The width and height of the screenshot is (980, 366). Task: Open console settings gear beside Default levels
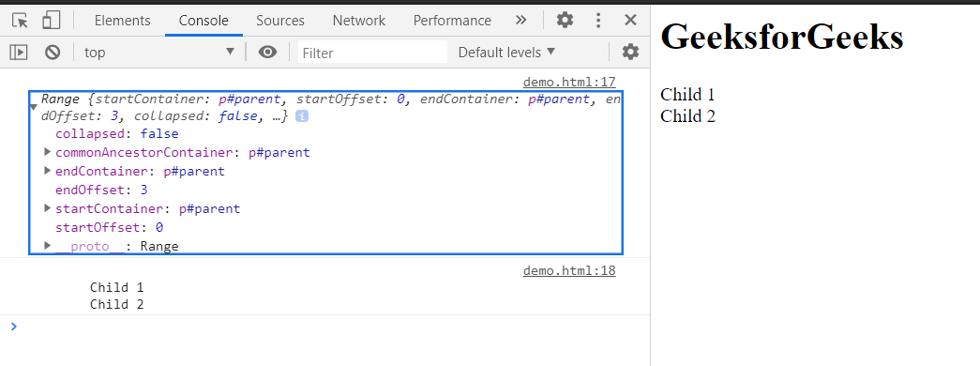click(x=630, y=52)
